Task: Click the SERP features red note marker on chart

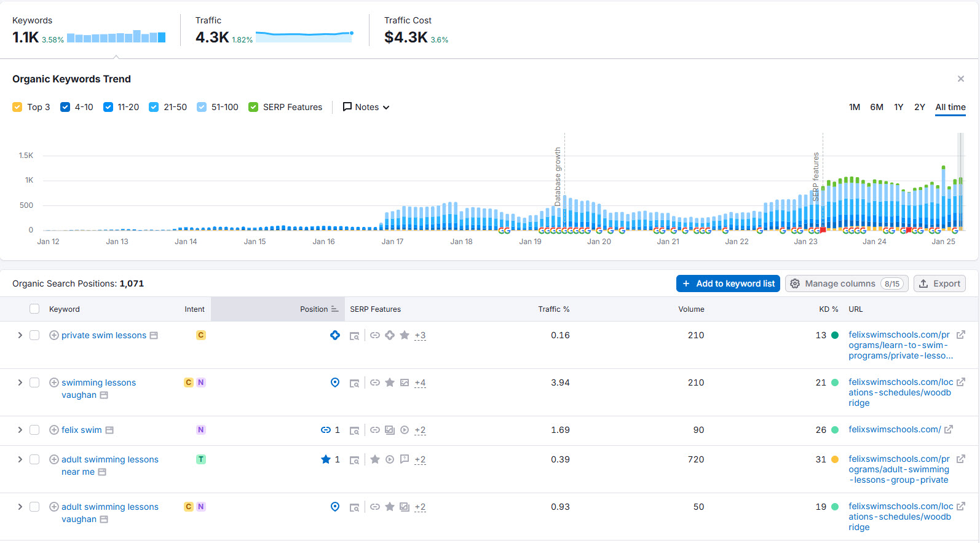Action: [823, 230]
